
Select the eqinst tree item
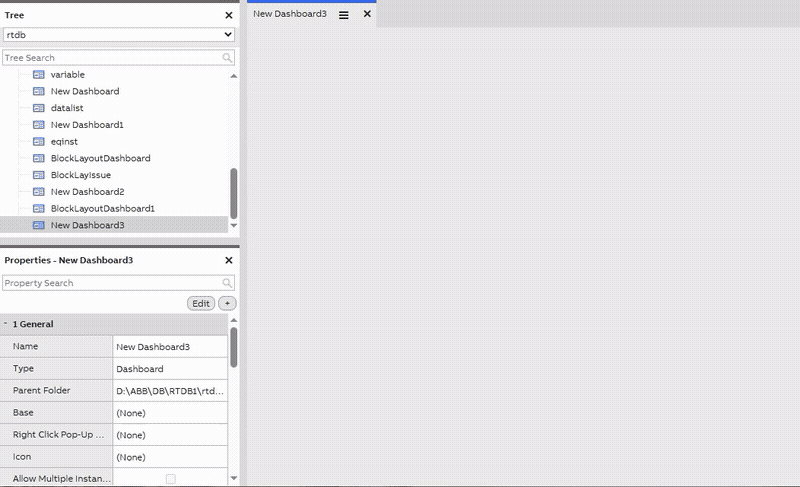[x=64, y=142]
